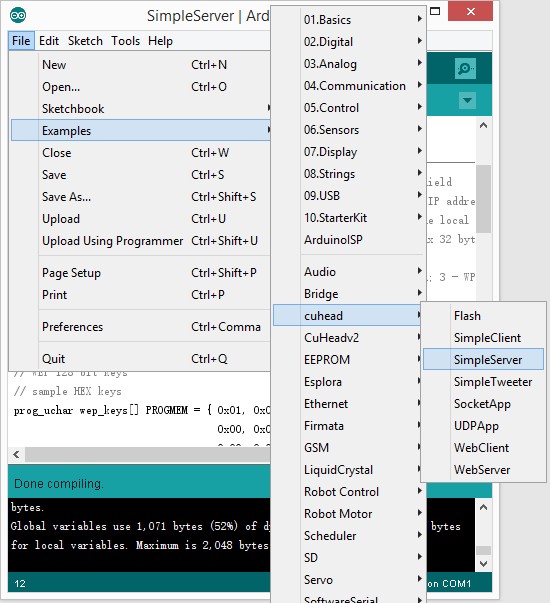The width and height of the screenshot is (550, 603).
Task: Click Save menu entry
Action: coord(140,175)
